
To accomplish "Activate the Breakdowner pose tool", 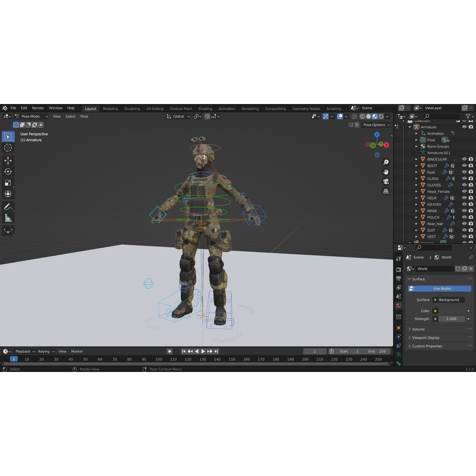I will (8, 231).
